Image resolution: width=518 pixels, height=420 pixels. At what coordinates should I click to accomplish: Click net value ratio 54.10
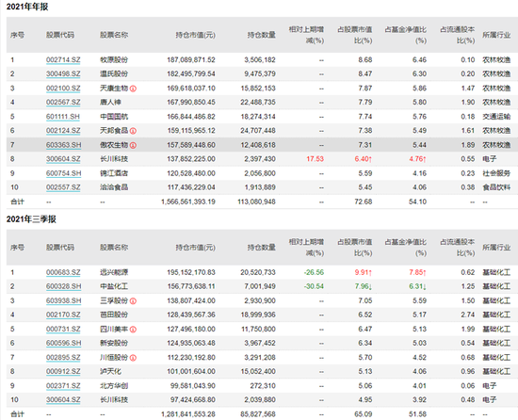(x=417, y=202)
